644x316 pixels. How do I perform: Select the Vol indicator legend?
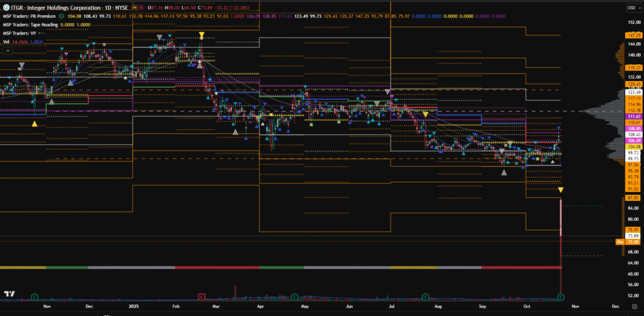tap(6, 42)
